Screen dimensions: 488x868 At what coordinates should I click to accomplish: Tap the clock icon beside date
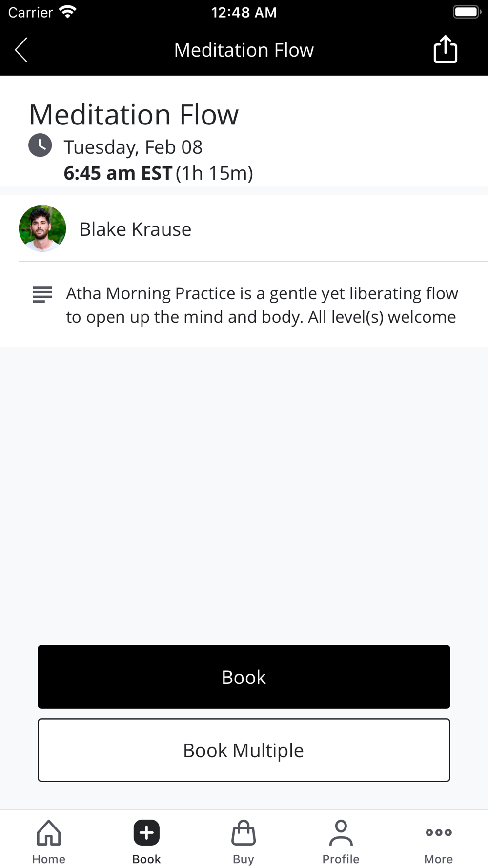pos(40,145)
